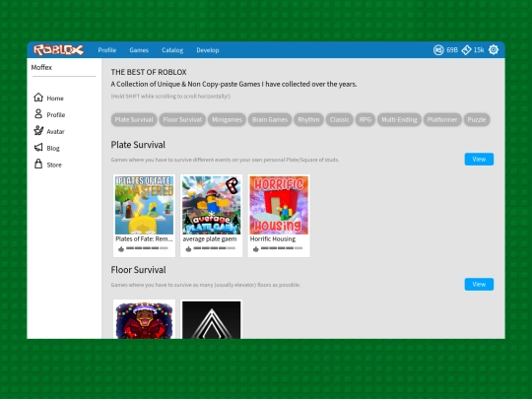Open the settings gear icon
Image resolution: width=532 pixels, height=399 pixels.
pyautogui.click(x=494, y=50)
